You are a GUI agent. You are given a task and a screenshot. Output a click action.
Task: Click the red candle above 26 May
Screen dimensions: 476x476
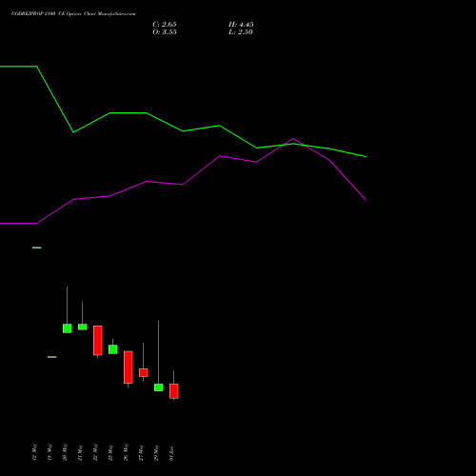click(129, 367)
